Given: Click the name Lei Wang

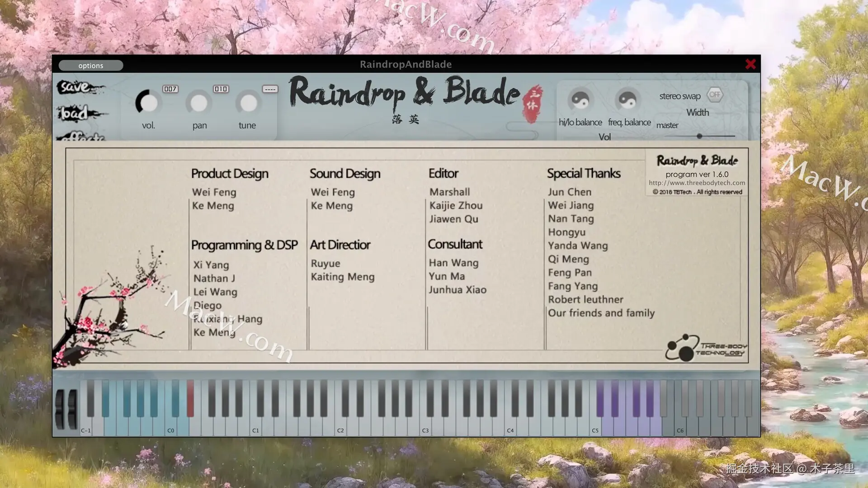Looking at the screenshot, I should click(x=215, y=292).
